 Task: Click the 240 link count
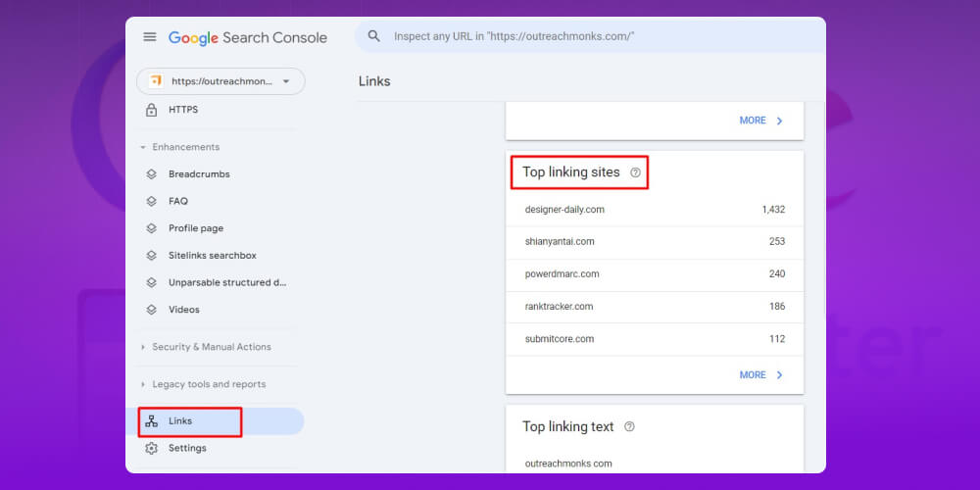tap(777, 274)
